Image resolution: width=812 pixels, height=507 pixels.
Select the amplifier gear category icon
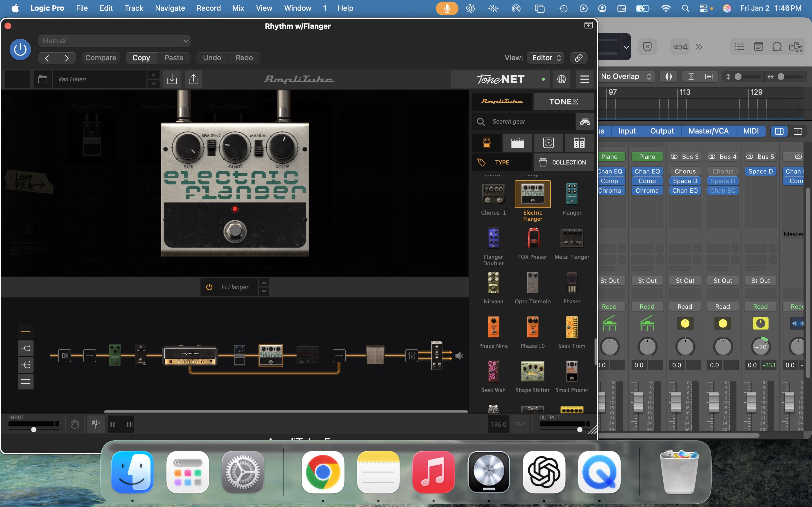point(517,143)
